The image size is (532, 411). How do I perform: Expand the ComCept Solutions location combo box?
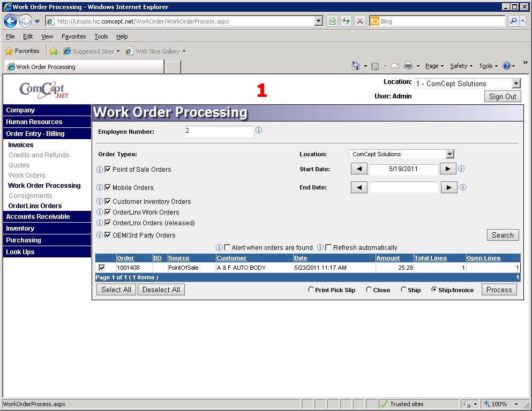click(x=449, y=154)
